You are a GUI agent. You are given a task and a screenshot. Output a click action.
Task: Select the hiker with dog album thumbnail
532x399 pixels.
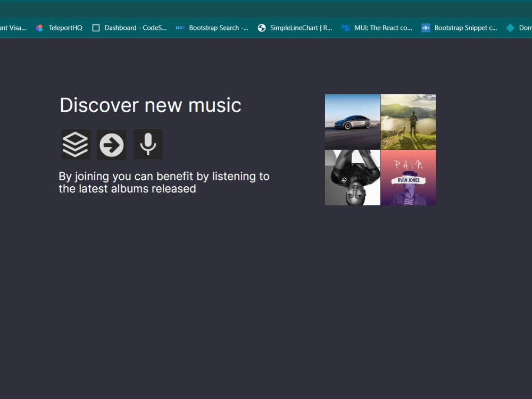pyautogui.click(x=409, y=122)
